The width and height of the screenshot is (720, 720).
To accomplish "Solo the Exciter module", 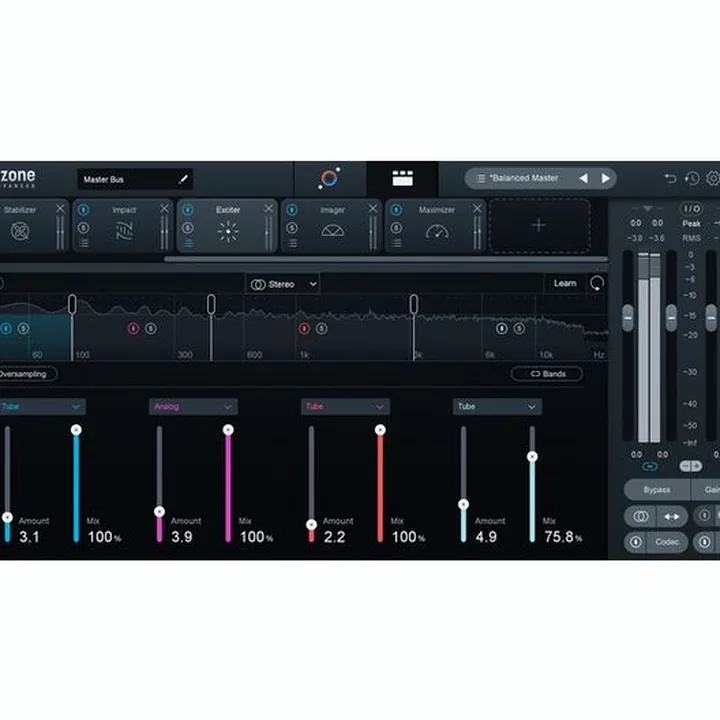I will 187,228.
